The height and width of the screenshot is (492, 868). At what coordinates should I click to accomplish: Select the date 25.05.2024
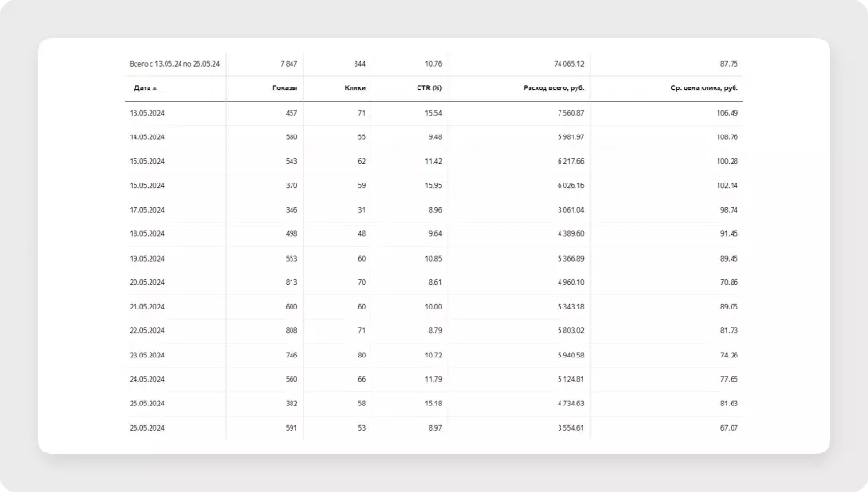[147, 404]
